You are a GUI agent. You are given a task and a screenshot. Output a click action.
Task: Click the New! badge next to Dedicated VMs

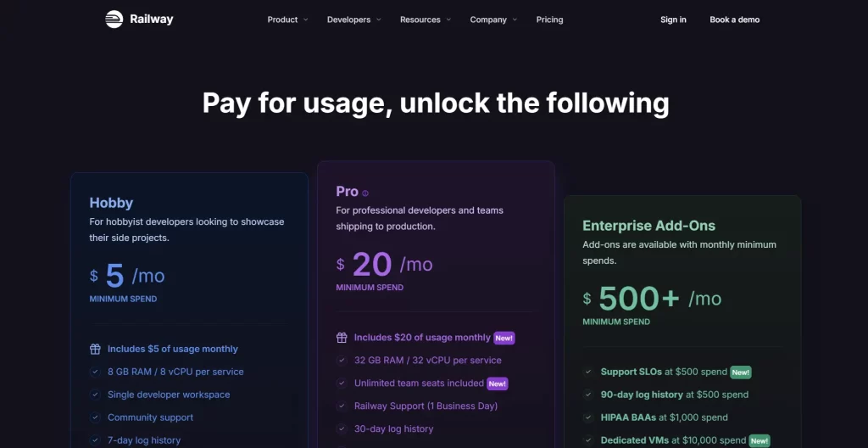759,441
